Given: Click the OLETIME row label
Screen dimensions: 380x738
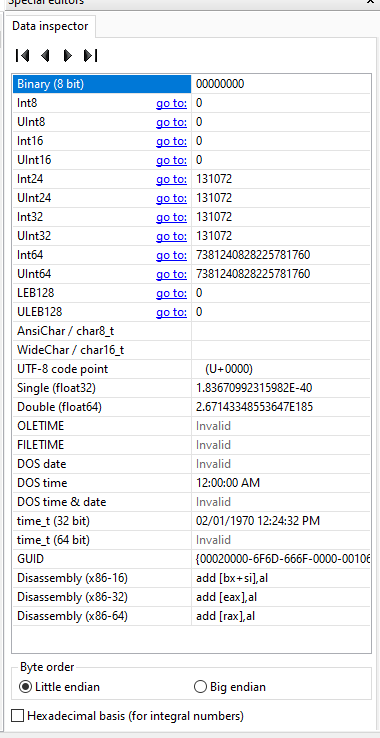Looking at the screenshot, I should tap(40, 426).
